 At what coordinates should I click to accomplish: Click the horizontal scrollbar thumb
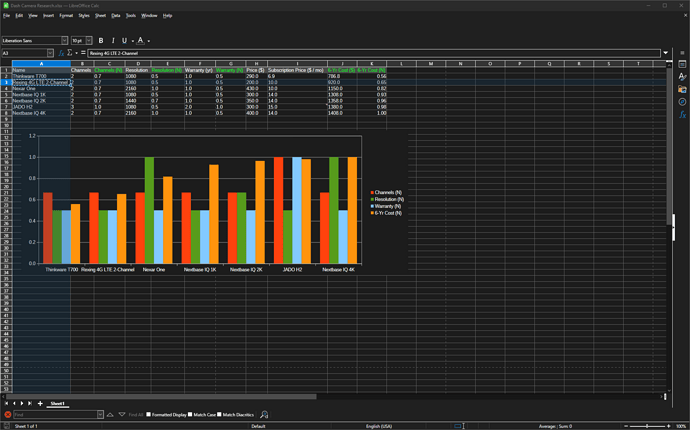click(x=162, y=397)
